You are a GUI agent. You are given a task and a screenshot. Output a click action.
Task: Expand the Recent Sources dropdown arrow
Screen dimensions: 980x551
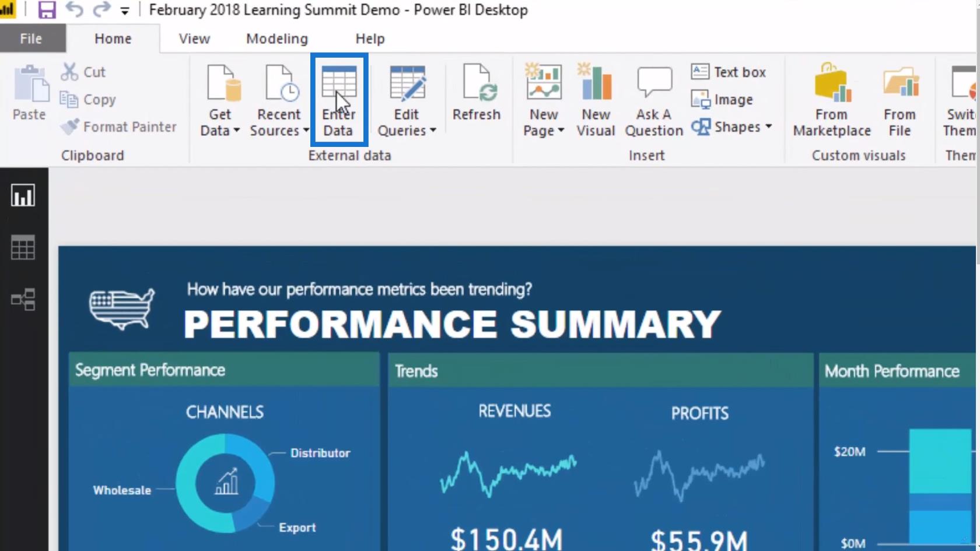[306, 131]
